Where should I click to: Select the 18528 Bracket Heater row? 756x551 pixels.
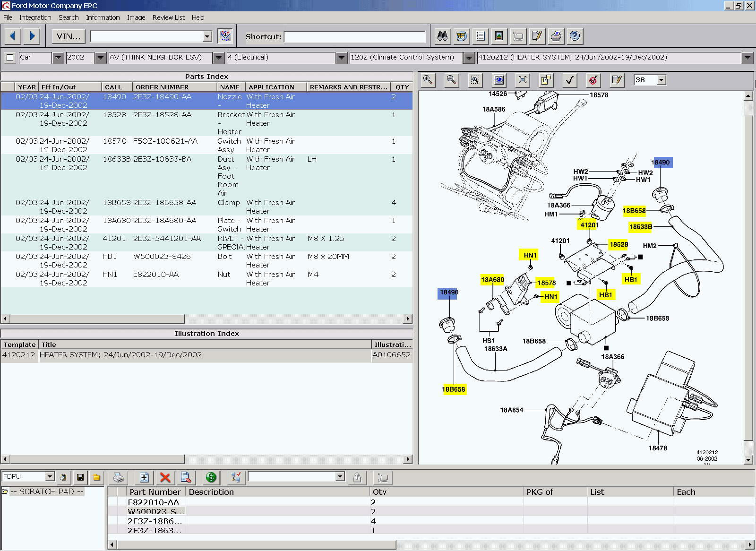pos(206,123)
